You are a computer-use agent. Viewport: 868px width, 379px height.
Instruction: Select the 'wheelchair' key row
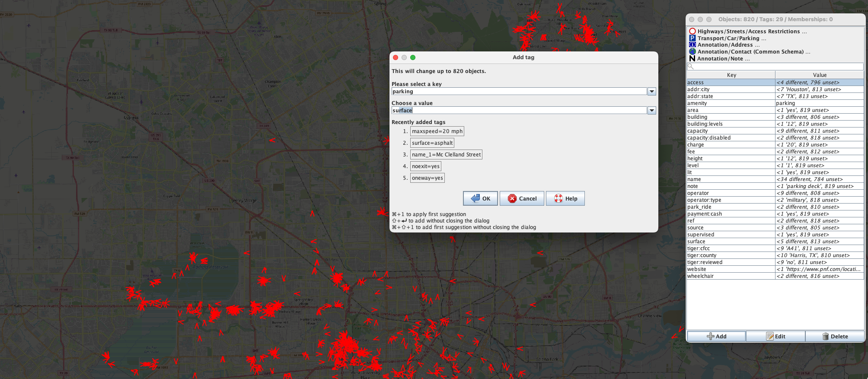click(x=731, y=276)
